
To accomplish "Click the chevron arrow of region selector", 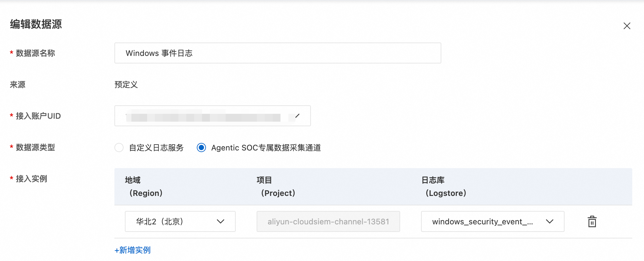I will 221,221.
